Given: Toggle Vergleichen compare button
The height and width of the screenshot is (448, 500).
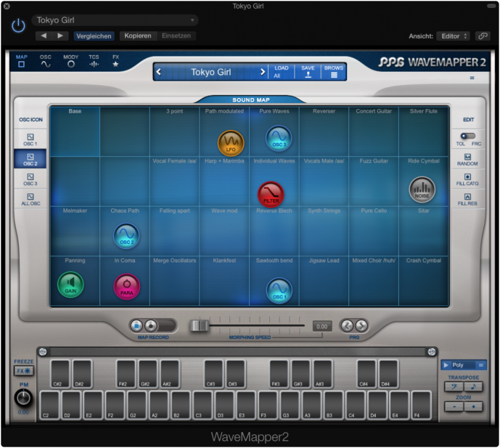Looking at the screenshot, I should point(94,36).
